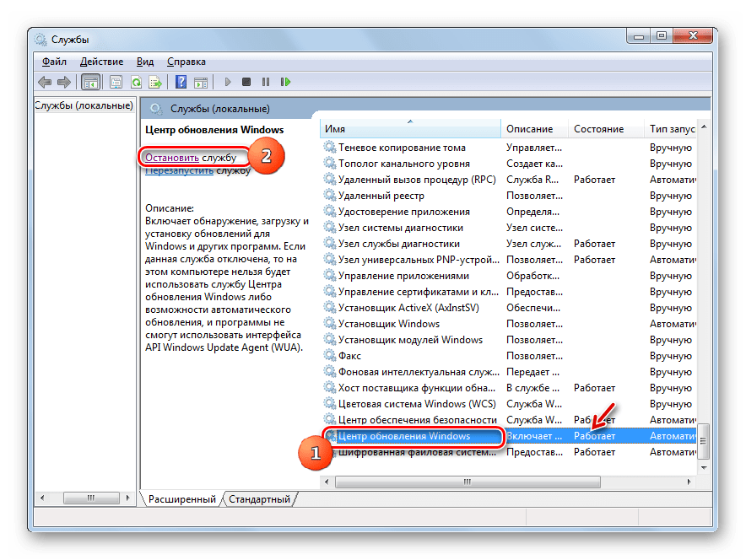The image size is (746, 560).
Task: Click left arrow of tree pane scrollbar
Action: (x=42, y=498)
